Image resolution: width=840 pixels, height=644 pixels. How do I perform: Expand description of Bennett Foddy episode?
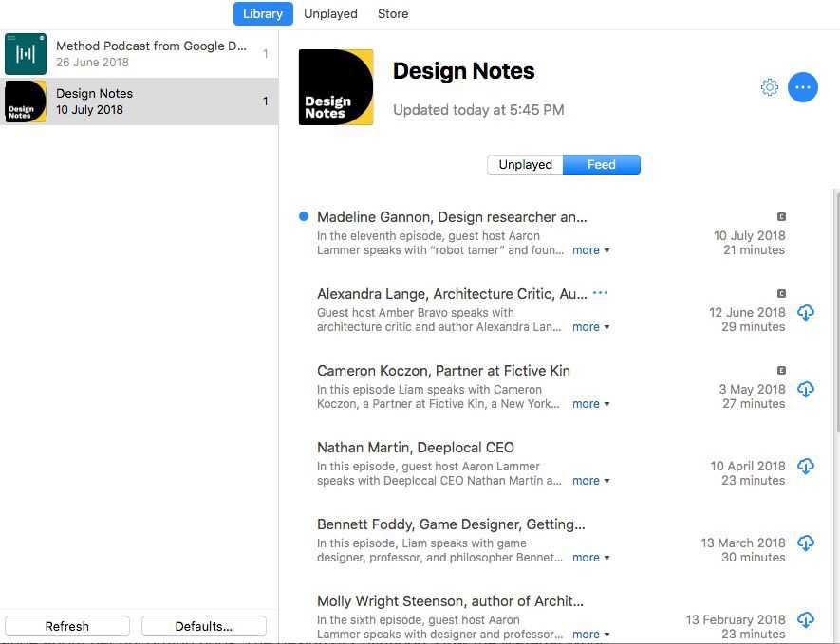click(x=591, y=558)
